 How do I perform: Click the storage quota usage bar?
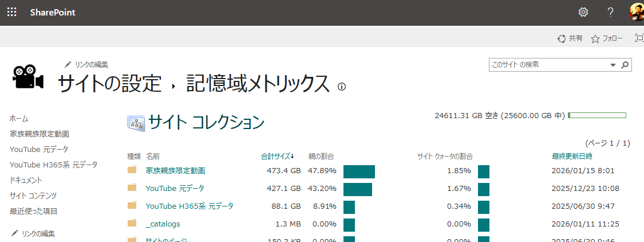click(597, 115)
